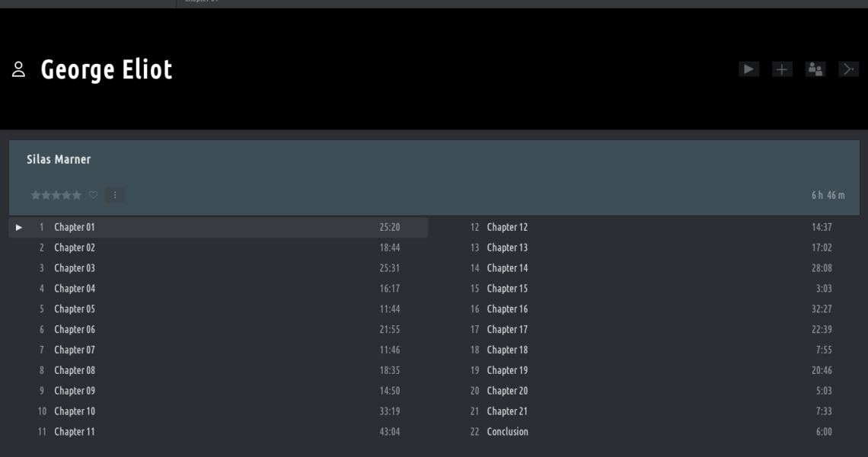This screenshot has width=868, height=457.
Task: Select the Chapter 12 track
Action: (x=507, y=227)
